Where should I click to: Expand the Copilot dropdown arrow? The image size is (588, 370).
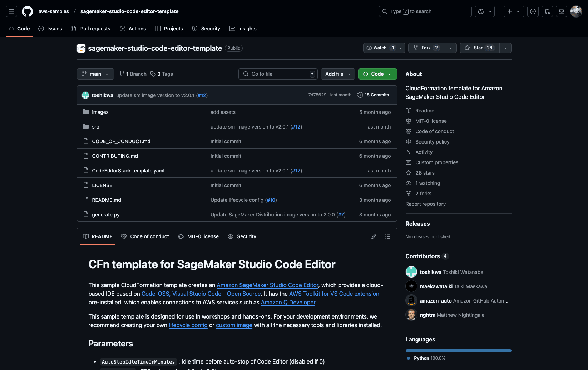coord(490,11)
